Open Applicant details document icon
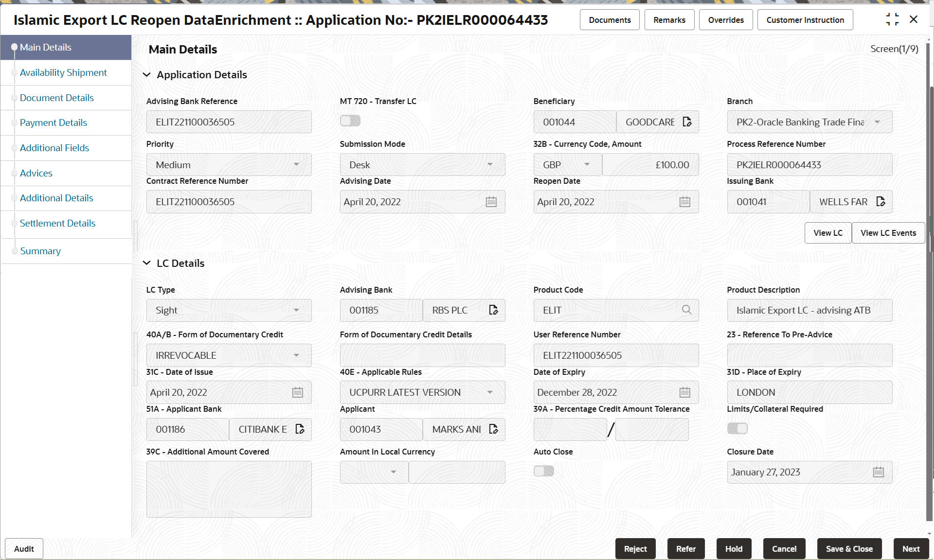 [x=493, y=429]
